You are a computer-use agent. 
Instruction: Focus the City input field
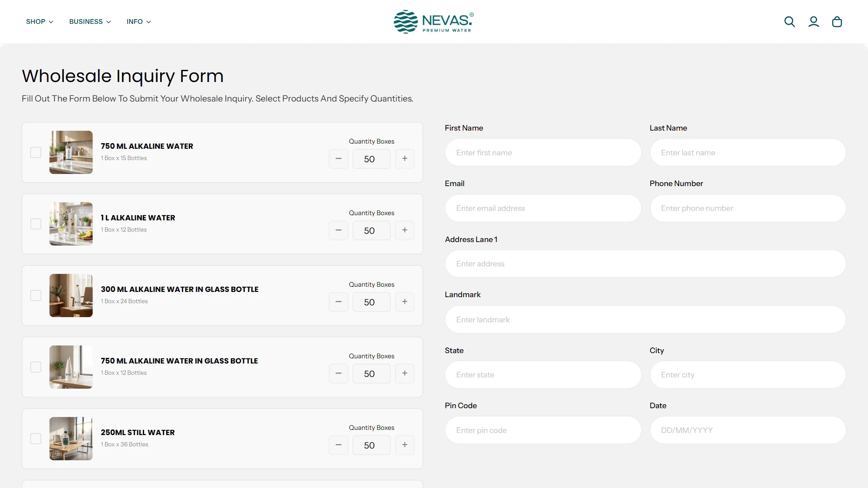coord(748,375)
